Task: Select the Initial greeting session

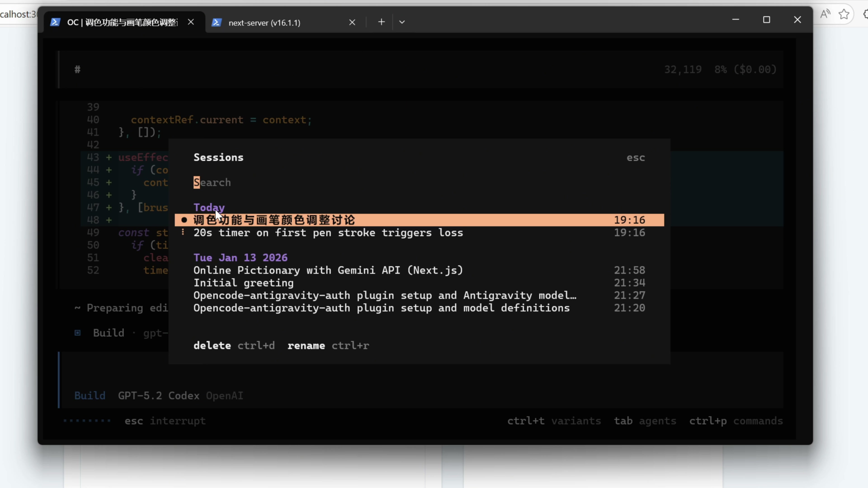Action: click(x=243, y=283)
